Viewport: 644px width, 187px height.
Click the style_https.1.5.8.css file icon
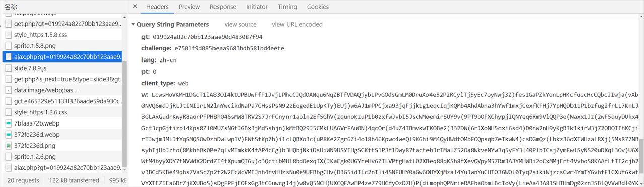9,35
